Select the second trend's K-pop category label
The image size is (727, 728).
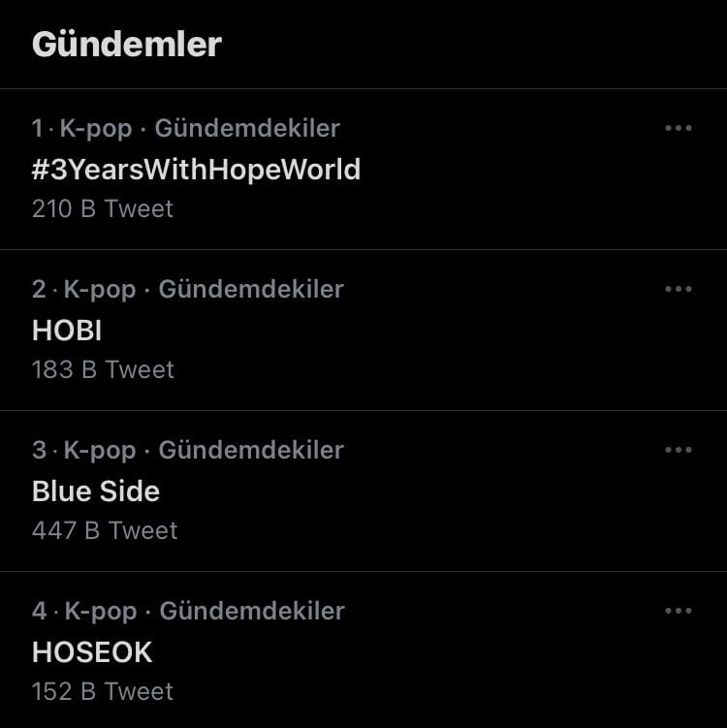pyautogui.click(x=99, y=289)
